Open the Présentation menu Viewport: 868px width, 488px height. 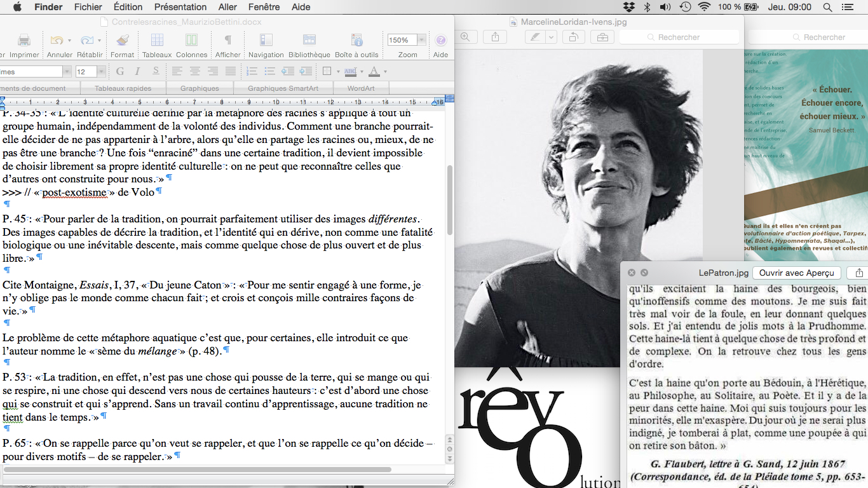point(180,7)
